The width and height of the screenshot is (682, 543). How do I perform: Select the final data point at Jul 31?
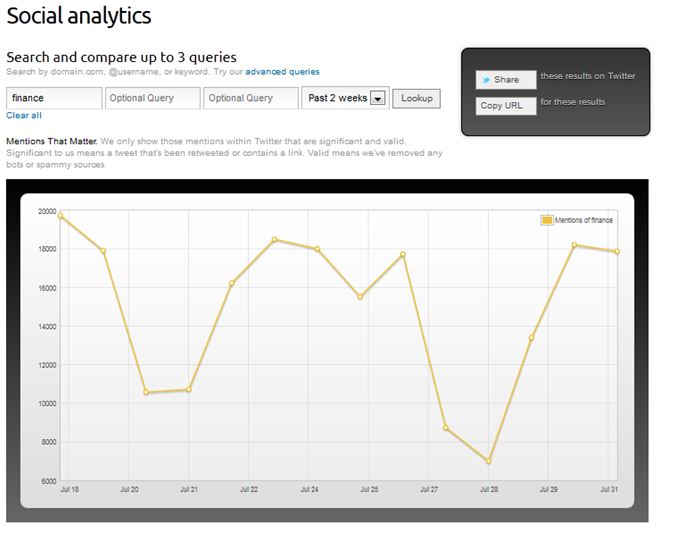(617, 252)
